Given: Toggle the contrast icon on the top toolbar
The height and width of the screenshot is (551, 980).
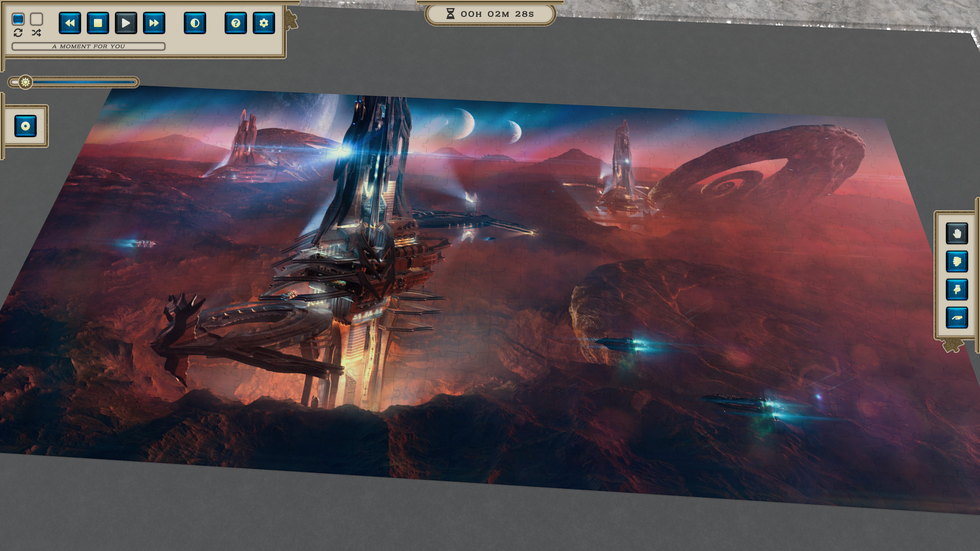Looking at the screenshot, I should [194, 23].
